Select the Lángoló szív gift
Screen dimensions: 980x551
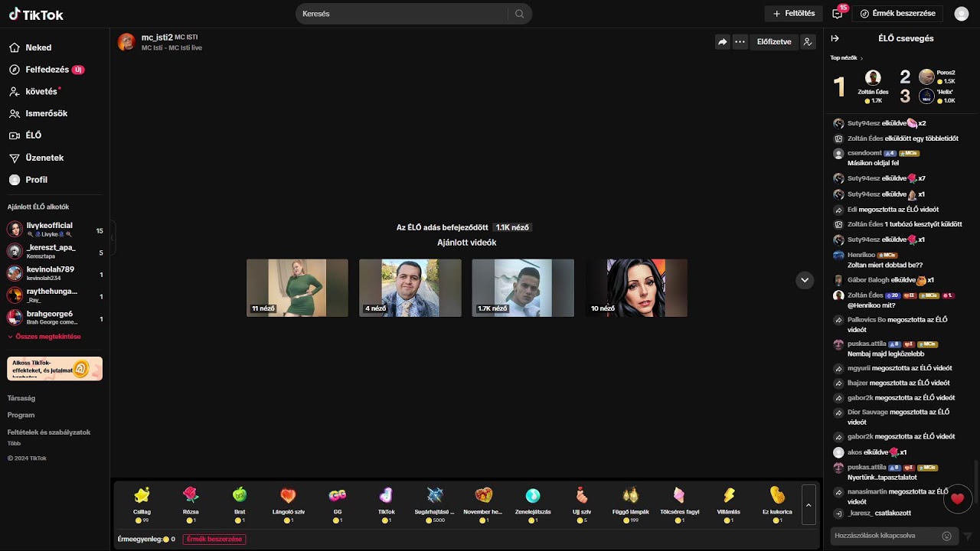289,504
